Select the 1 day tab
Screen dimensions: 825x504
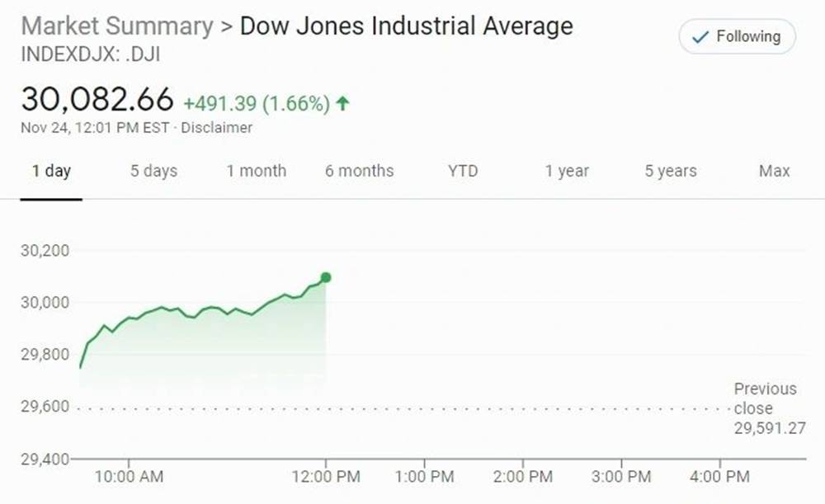[x=51, y=172]
